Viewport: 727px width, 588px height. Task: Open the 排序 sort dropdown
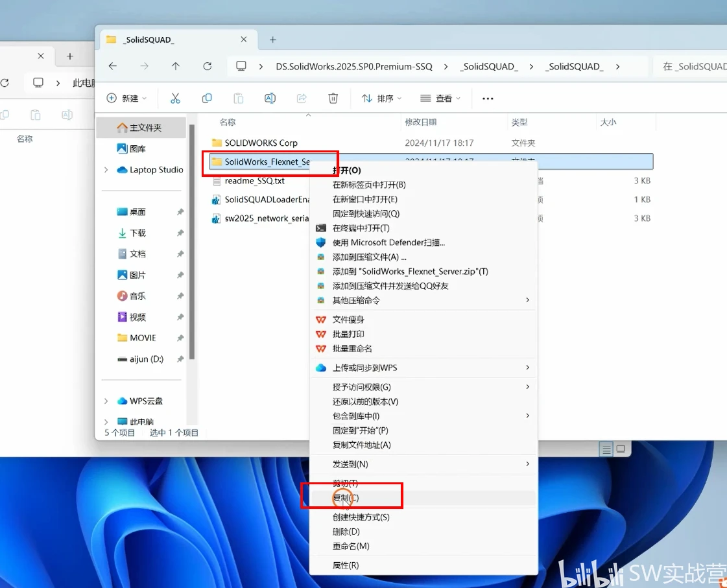[x=381, y=99]
